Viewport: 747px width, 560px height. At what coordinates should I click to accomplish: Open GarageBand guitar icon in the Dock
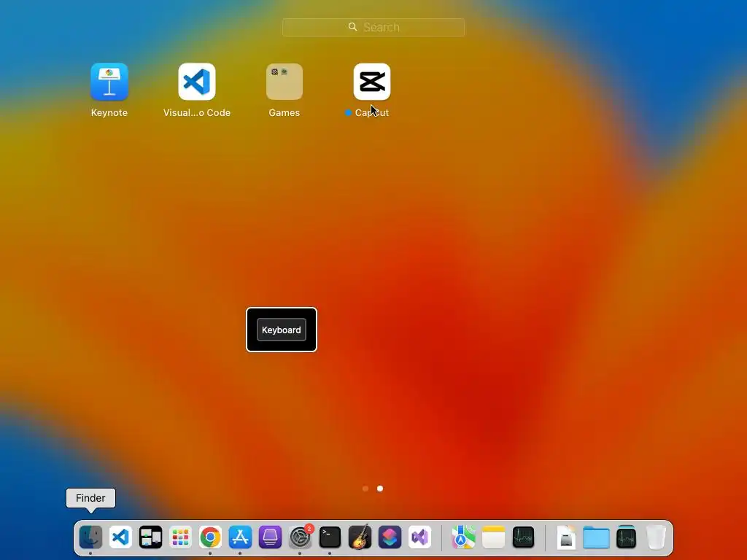pyautogui.click(x=360, y=537)
